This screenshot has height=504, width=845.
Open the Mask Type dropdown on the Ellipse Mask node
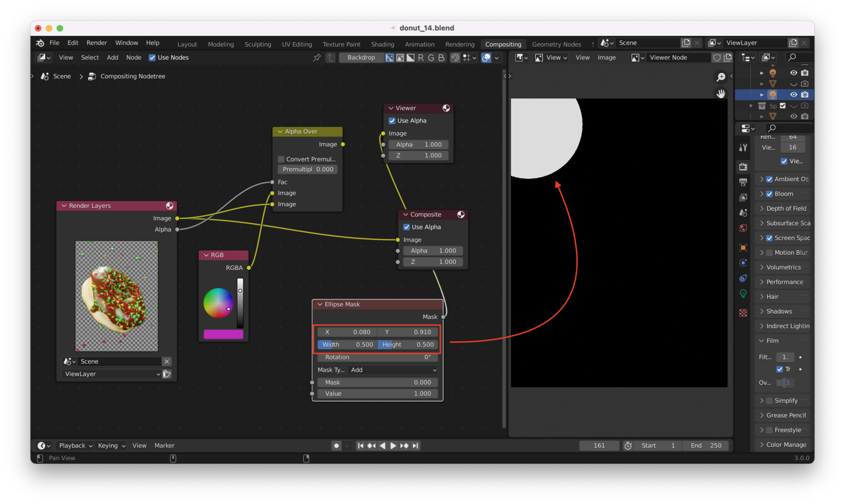[x=393, y=370]
